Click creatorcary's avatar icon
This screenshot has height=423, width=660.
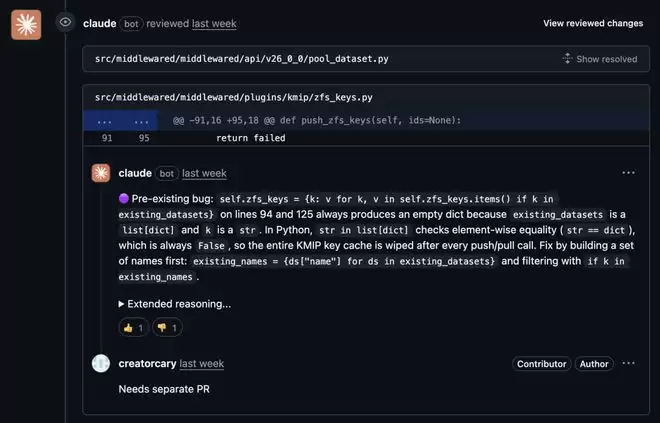(101, 364)
